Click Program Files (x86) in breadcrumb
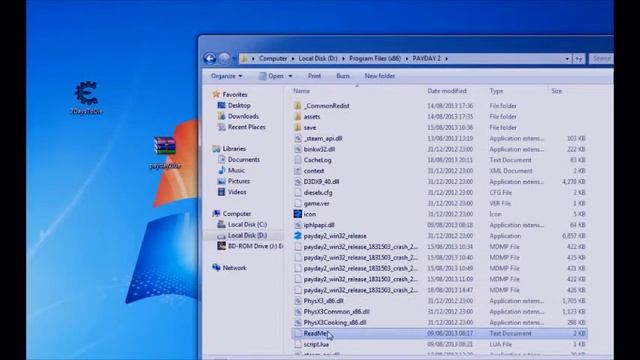 (x=375, y=59)
